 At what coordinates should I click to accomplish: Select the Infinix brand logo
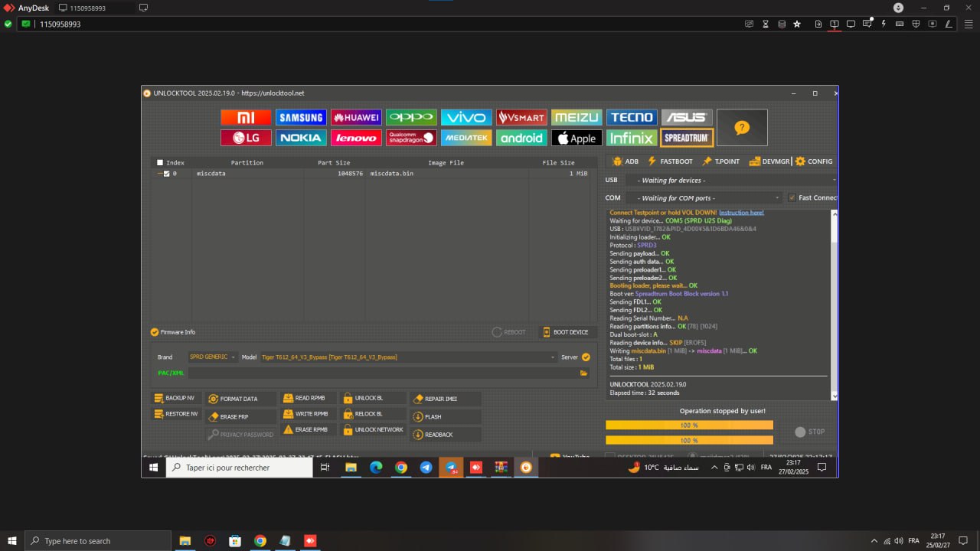pos(632,138)
